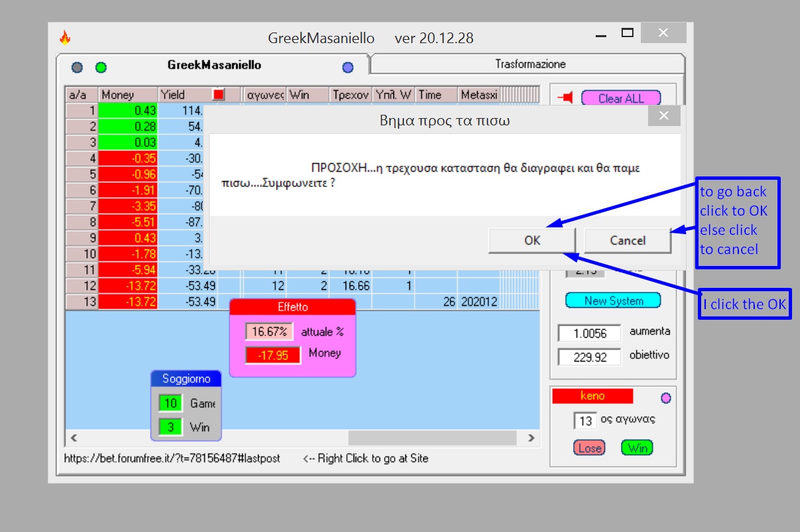Screen dimensions: 800x532
Task: Click the horizontal scrollbar left arrow
Action: (x=73, y=438)
